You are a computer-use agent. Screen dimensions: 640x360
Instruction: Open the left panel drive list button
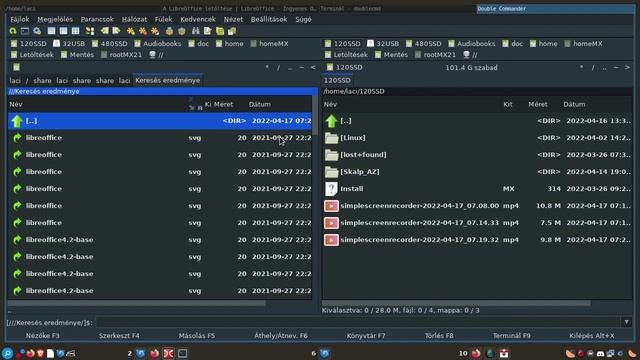coord(16,67)
